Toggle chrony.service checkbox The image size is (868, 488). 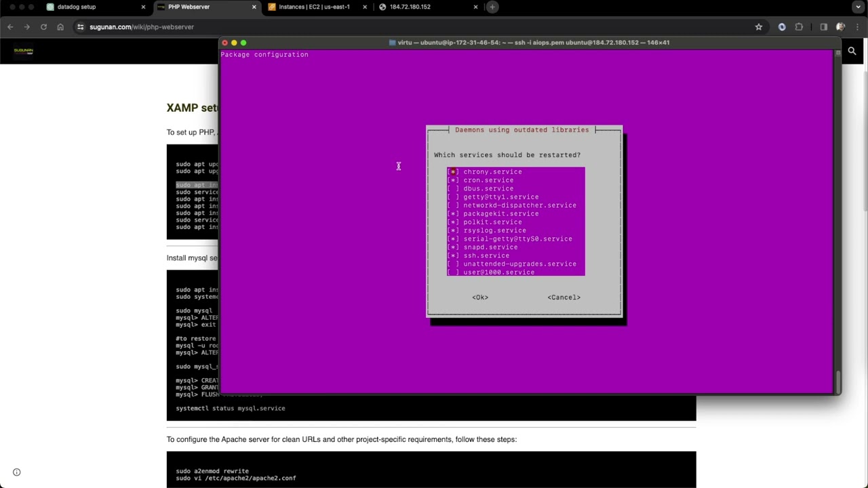point(453,172)
